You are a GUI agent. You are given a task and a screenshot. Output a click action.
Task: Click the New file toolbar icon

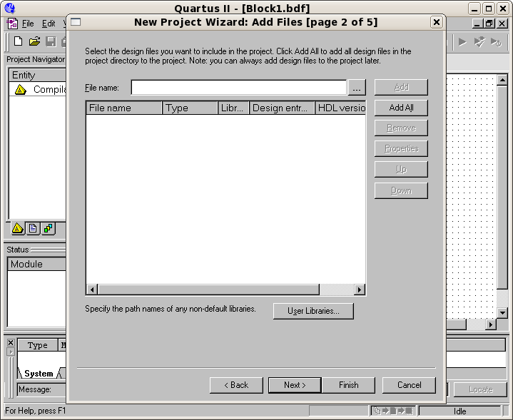click(19, 41)
